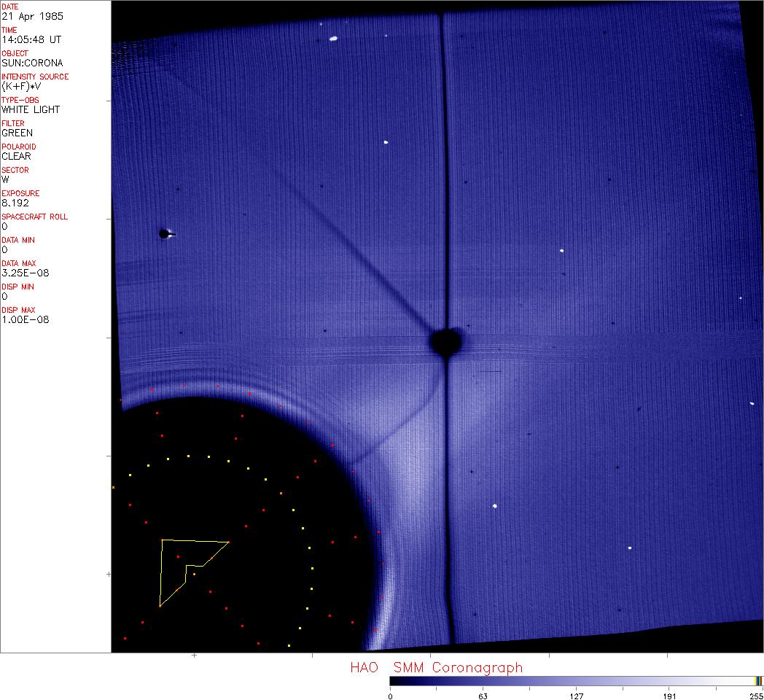Screen dimensions: 764x700
Task: Click the GREEN filter value
Action: coord(17,133)
